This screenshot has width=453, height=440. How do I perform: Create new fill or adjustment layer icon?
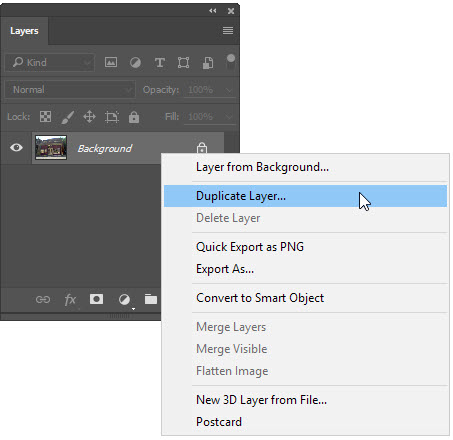click(124, 300)
